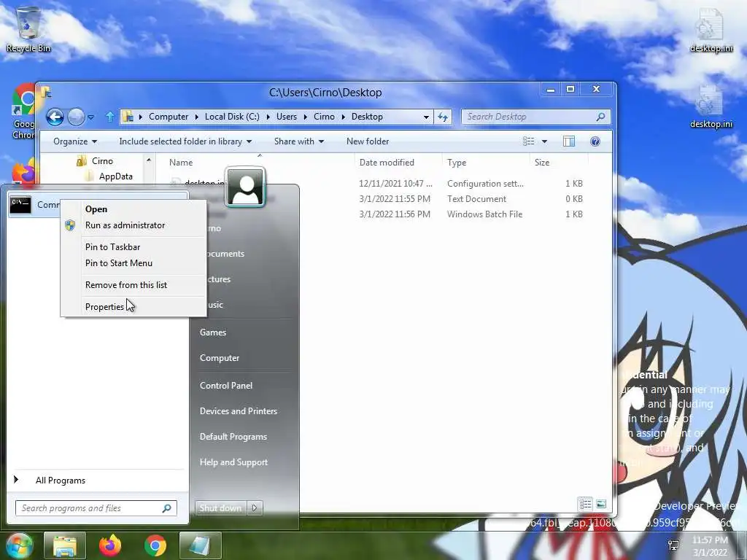This screenshot has width=747, height=560.
Task: Open Devices and Printers
Action: tap(239, 411)
